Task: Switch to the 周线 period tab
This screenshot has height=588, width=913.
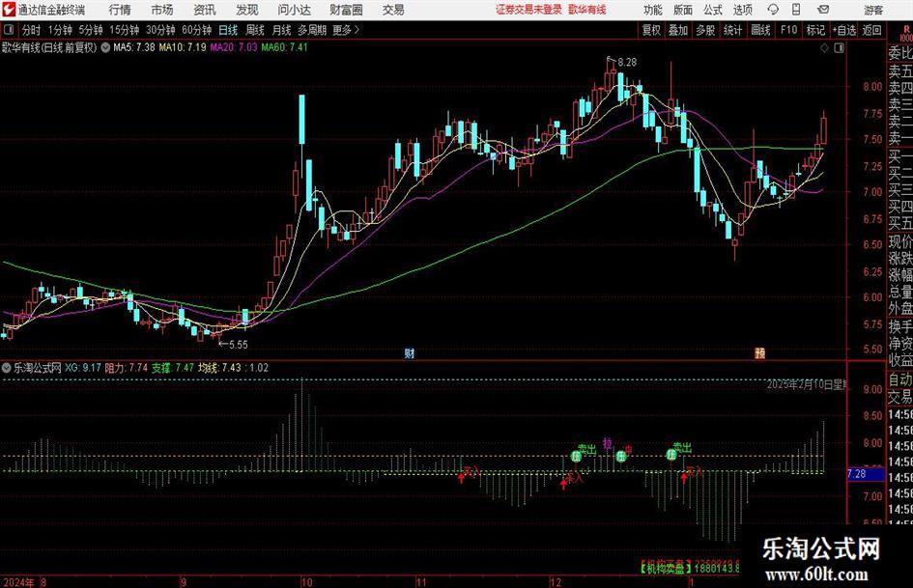Action: click(255, 30)
